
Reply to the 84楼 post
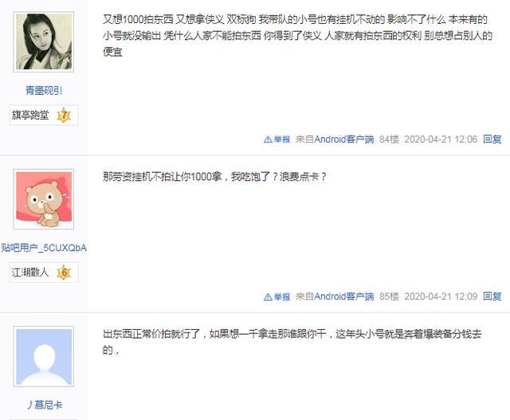coord(492,139)
